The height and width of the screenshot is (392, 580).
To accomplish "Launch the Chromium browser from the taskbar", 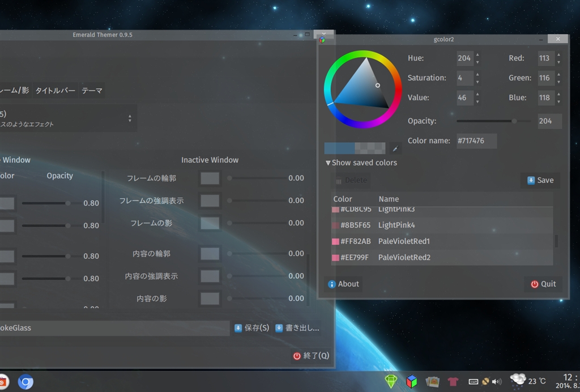I will [25, 382].
